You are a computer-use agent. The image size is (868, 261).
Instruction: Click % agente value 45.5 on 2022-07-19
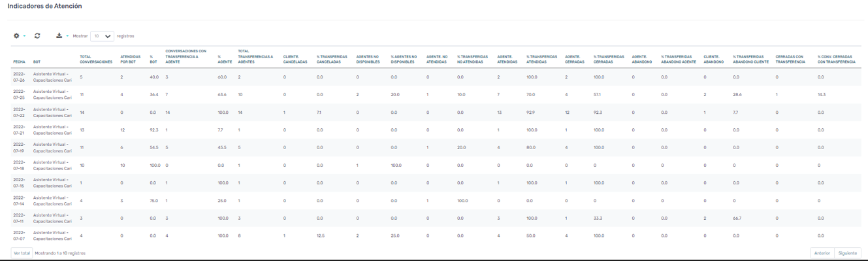click(222, 148)
